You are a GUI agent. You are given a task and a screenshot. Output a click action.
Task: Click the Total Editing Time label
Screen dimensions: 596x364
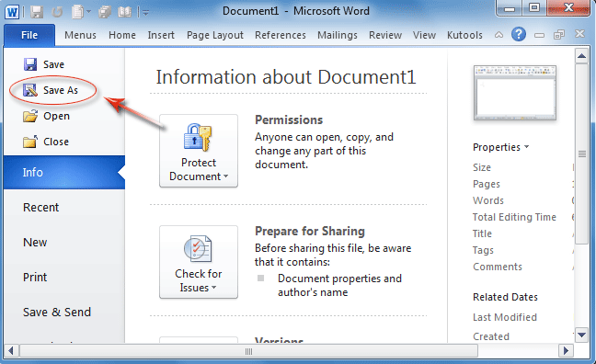point(514,217)
